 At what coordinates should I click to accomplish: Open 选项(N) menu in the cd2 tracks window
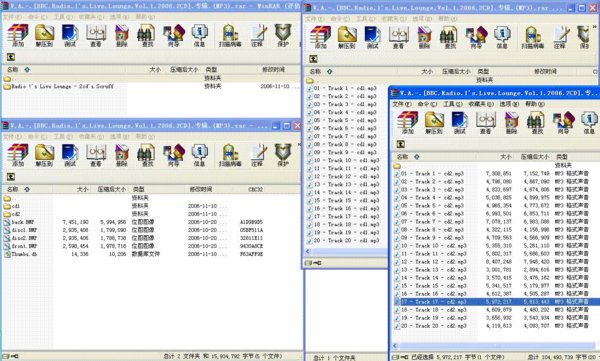click(509, 104)
